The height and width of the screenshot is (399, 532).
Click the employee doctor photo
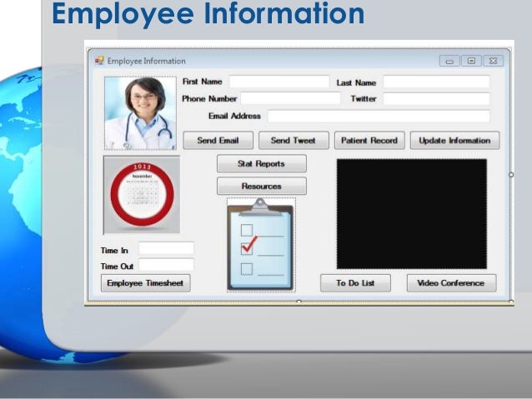click(x=140, y=113)
